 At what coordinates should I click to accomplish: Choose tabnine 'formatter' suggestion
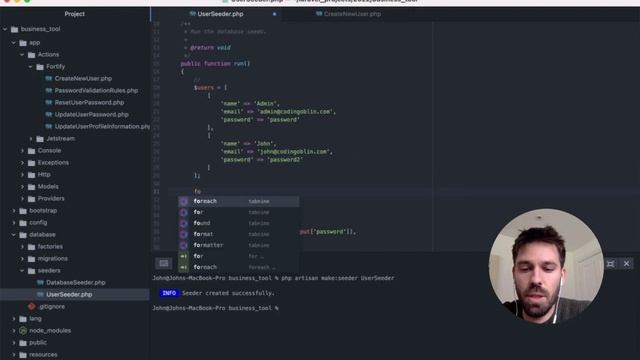pos(238,245)
